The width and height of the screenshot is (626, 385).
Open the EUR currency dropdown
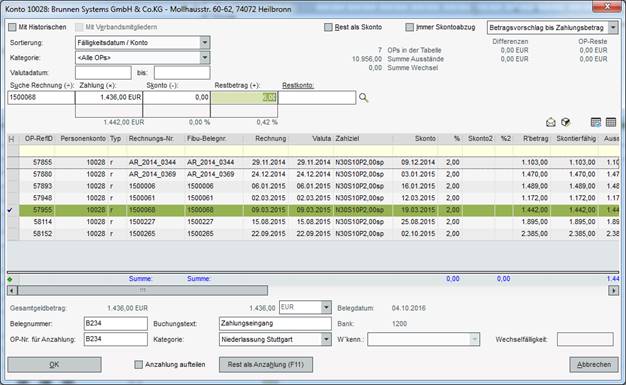click(x=326, y=307)
